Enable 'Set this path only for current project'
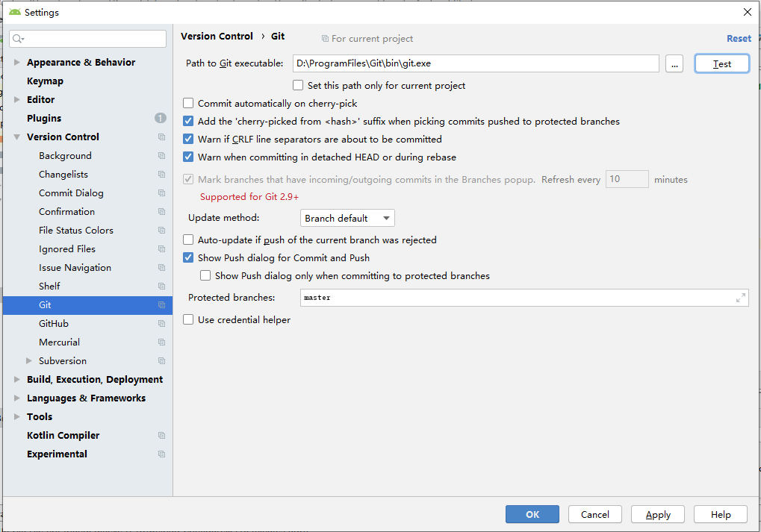The width and height of the screenshot is (761, 532). [x=298, y=85]
